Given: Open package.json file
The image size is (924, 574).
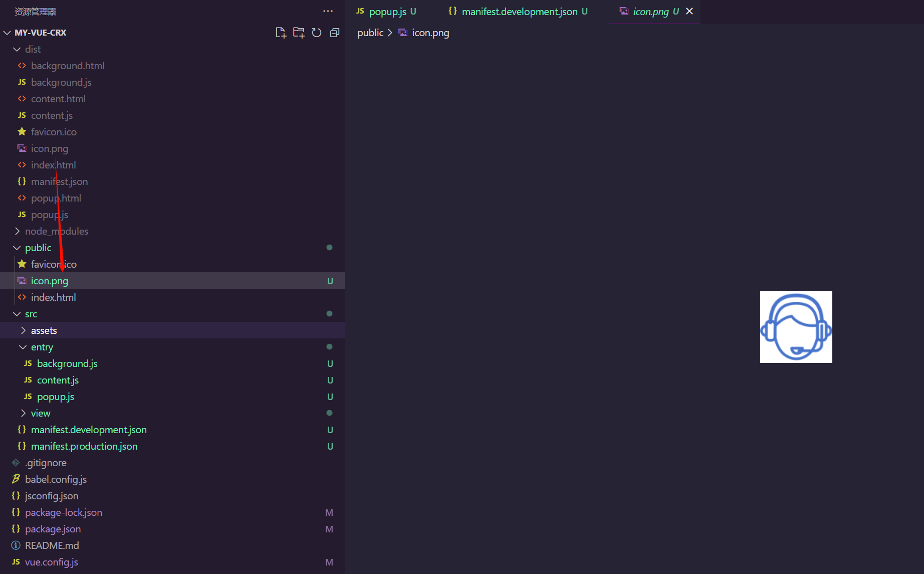Looking at the screenshot, I should pyautogui.click(x=53, y=529).
